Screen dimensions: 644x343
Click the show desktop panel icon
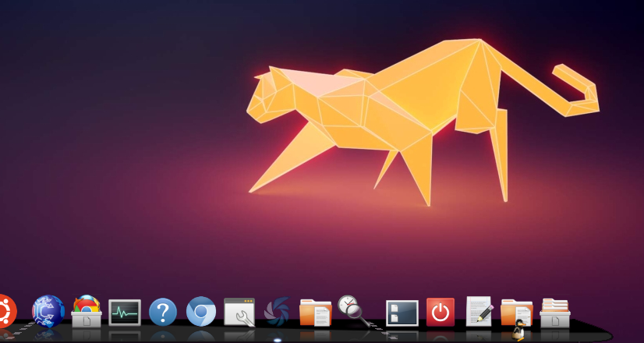tap(402, 313)
